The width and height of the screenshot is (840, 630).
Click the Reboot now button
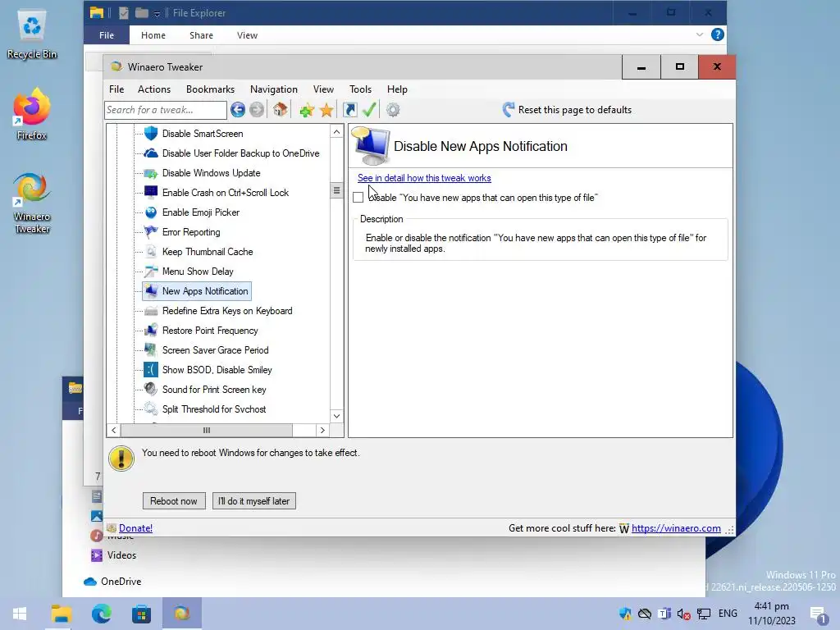click(x=174, y=501)
